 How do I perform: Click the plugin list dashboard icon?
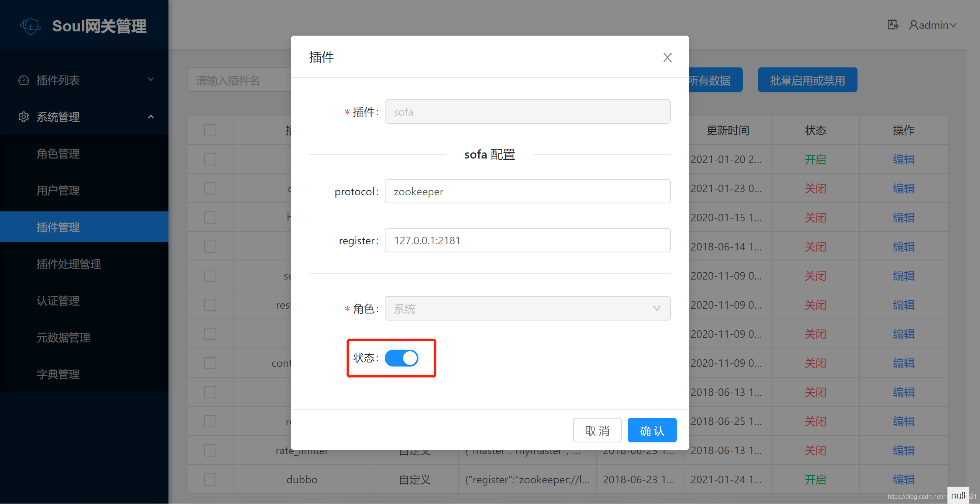coord(24,80)
